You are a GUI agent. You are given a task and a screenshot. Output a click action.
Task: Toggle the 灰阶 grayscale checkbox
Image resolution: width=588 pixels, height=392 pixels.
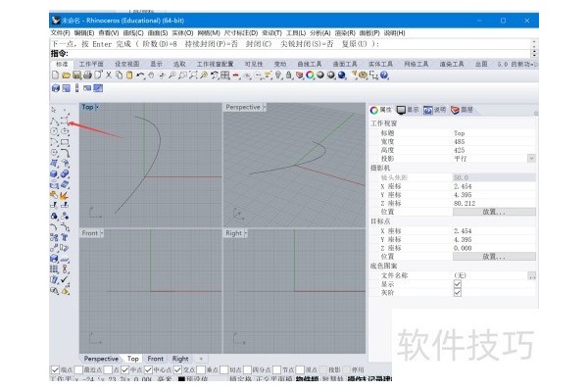click(x=458, y=292)
